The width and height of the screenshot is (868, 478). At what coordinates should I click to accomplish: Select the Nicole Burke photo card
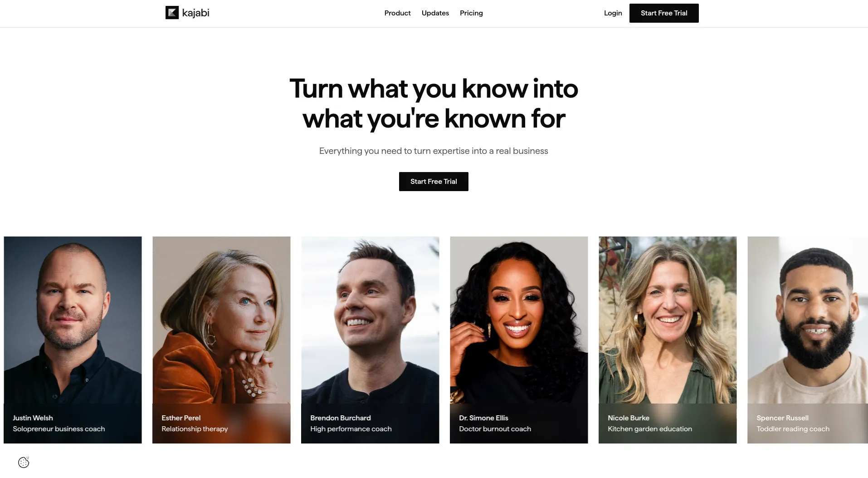pyautogui.click(x=668, y=340)
